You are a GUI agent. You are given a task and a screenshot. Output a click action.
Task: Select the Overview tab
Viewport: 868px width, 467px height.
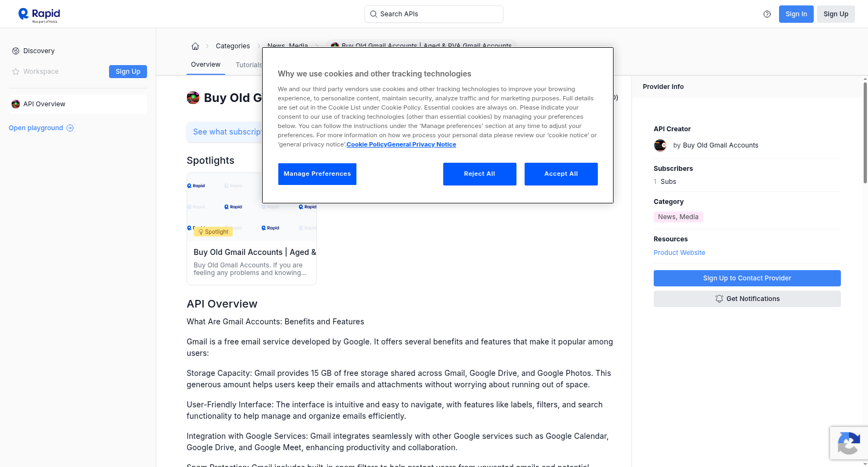206,65
